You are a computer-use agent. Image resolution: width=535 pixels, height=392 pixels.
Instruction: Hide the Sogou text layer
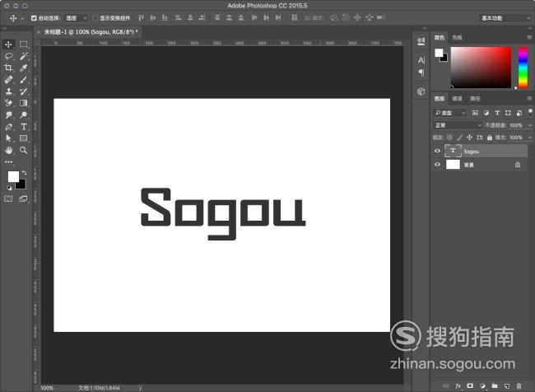(437, 151)
